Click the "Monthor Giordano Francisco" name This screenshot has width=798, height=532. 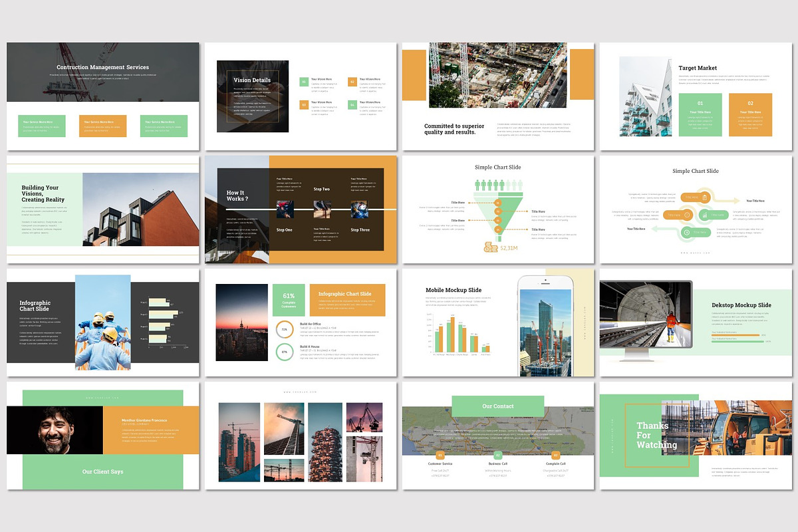point(144,420)
